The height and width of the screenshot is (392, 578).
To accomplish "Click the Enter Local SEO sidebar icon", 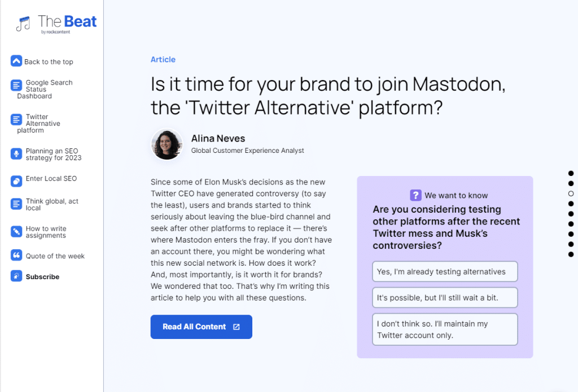I will coord(16,180).
